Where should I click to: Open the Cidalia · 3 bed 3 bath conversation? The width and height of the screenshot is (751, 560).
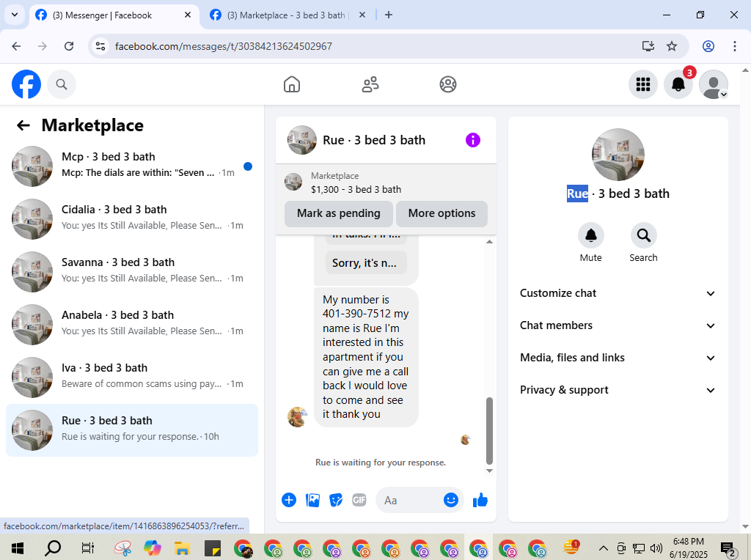click(132, 218)
